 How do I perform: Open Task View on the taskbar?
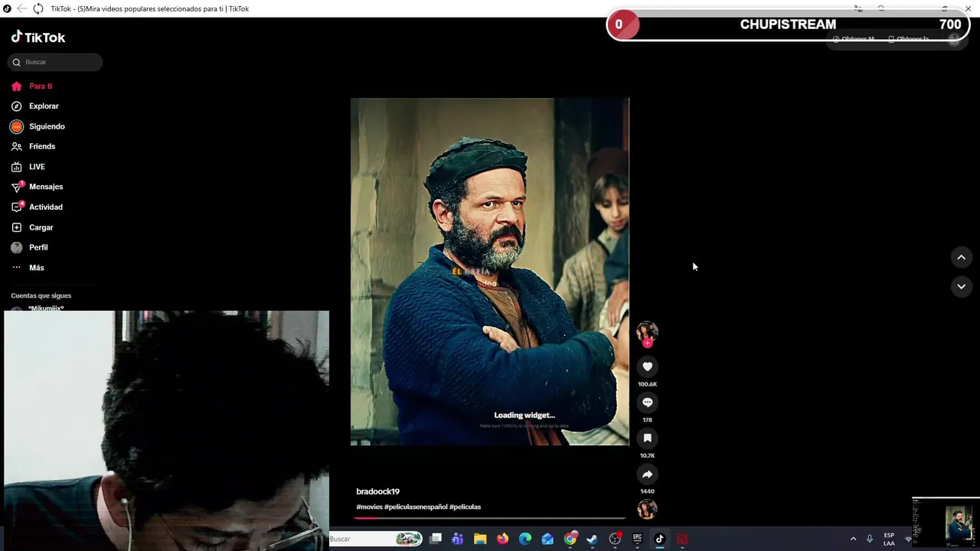click(x=436, y=539)
